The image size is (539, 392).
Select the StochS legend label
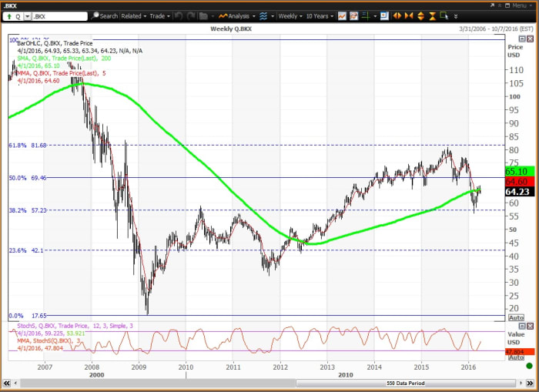point(75,326)
